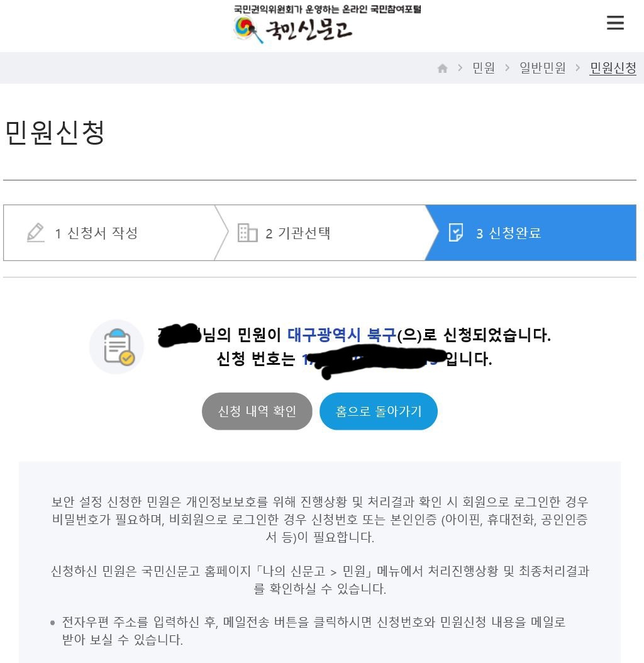Click the chevron before 민원신청 breadcrumb
The width and height of the screenshot is (644, 663).
tap(577, 68)
